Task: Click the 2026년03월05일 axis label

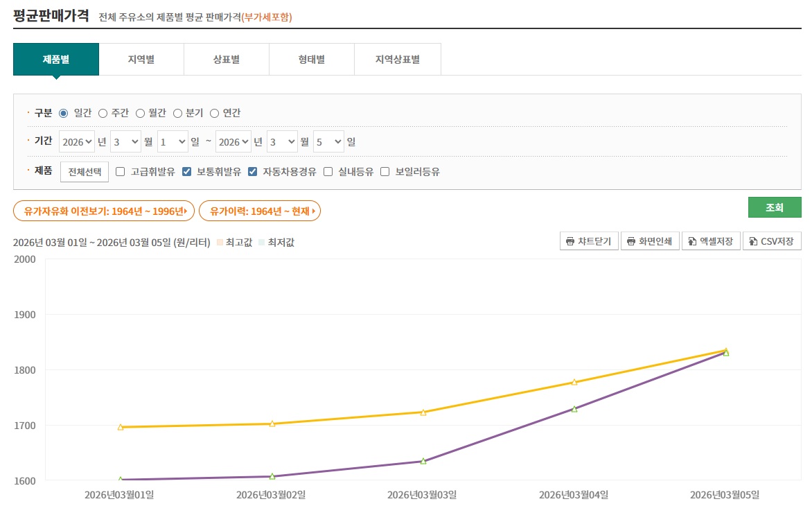Action: tap(725, 495)
